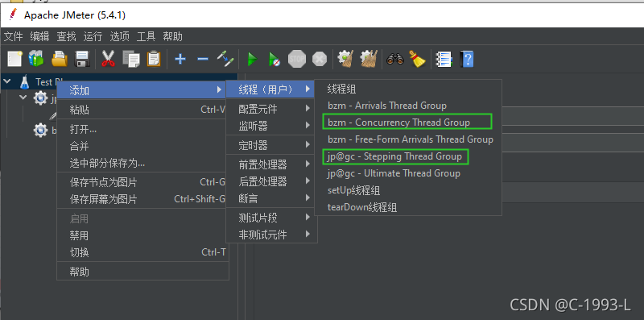This screenshot has height=320, width=644.
Task: Choose 切换 from context menu
Action: point(142,252)
